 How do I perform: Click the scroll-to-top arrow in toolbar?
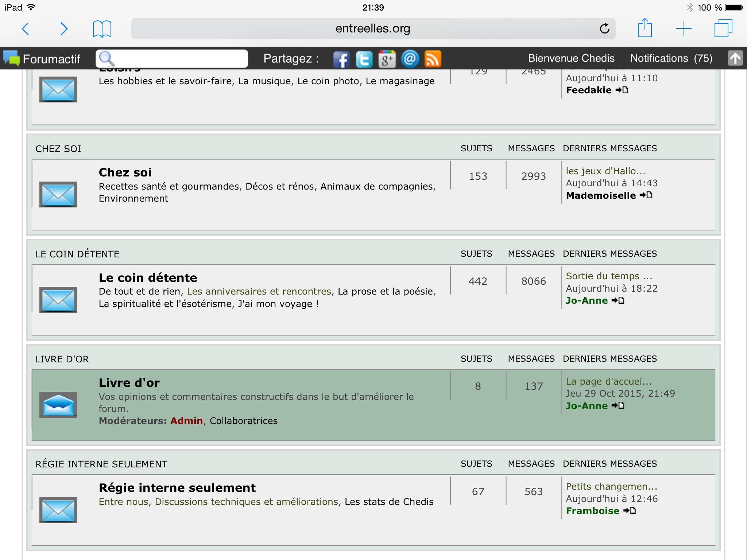[x=735, y=58]
